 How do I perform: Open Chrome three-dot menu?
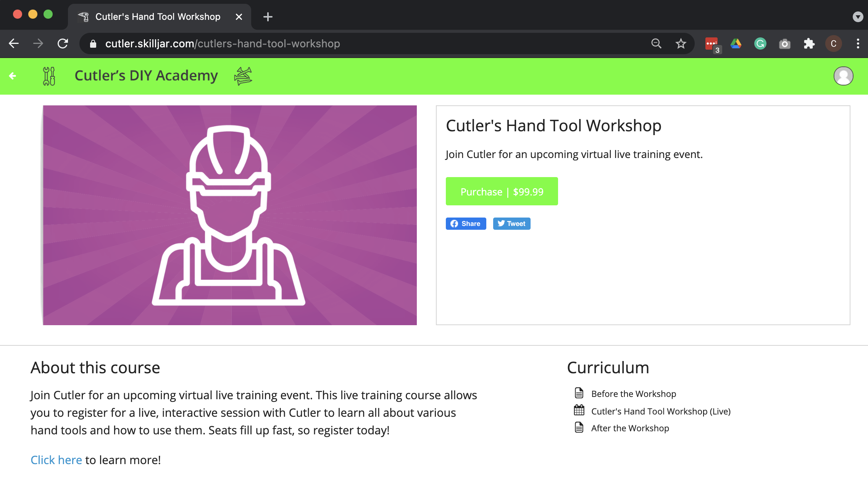click(858, 44)
